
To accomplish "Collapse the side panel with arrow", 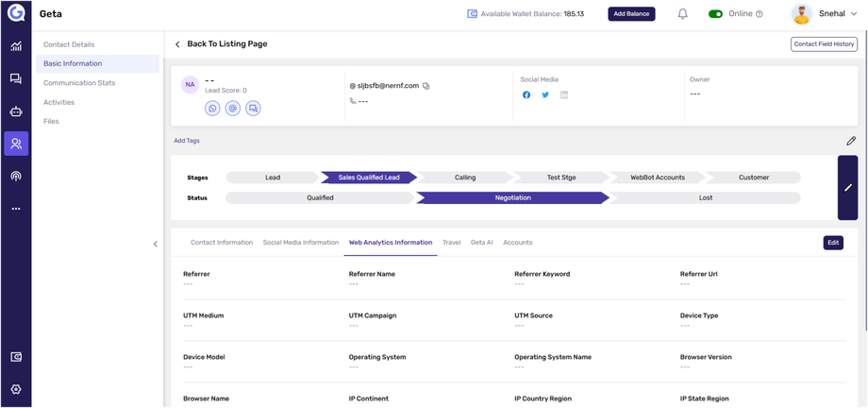I will tap(156, 244).
